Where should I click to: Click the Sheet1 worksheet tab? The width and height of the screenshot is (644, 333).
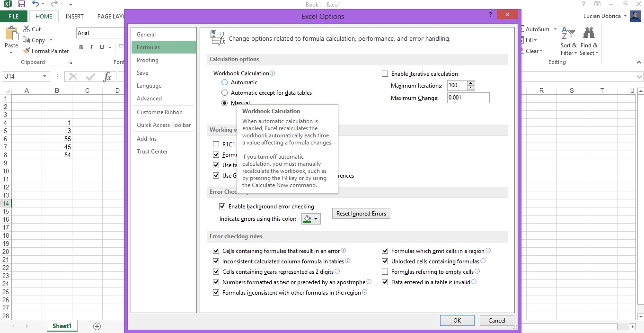click(62, 326)
